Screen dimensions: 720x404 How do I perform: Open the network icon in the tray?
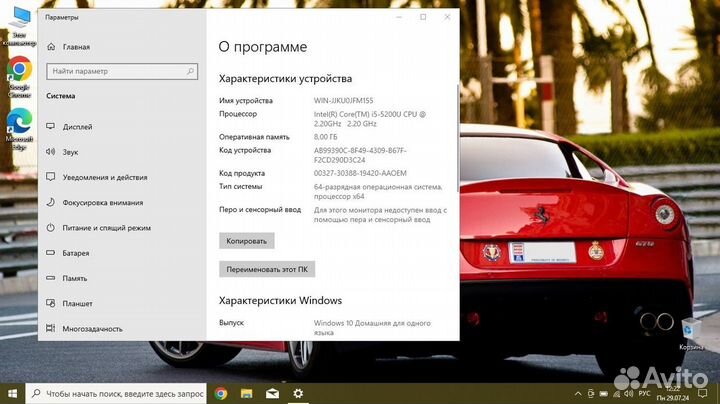click(x=616, y=394)
